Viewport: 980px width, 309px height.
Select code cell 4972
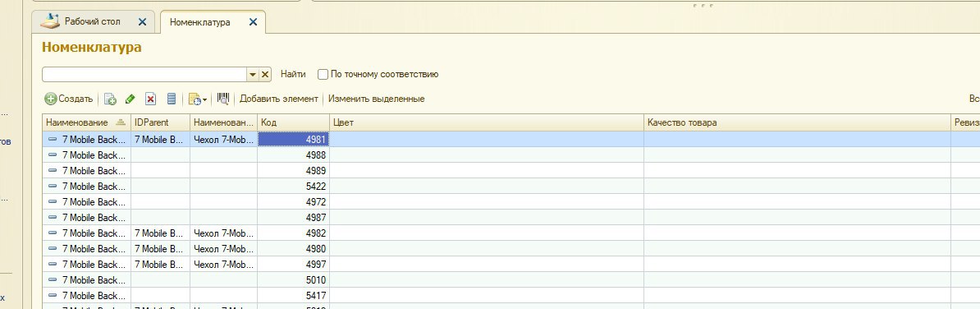pyautogui.click(x=293, y=202)
